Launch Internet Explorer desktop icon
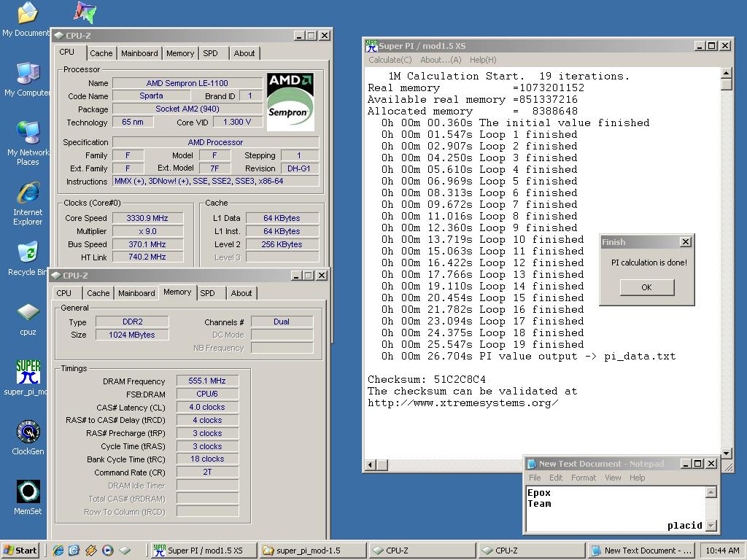Screen dimensions: 747x560 pyautogui.click(x=28, y=204)
